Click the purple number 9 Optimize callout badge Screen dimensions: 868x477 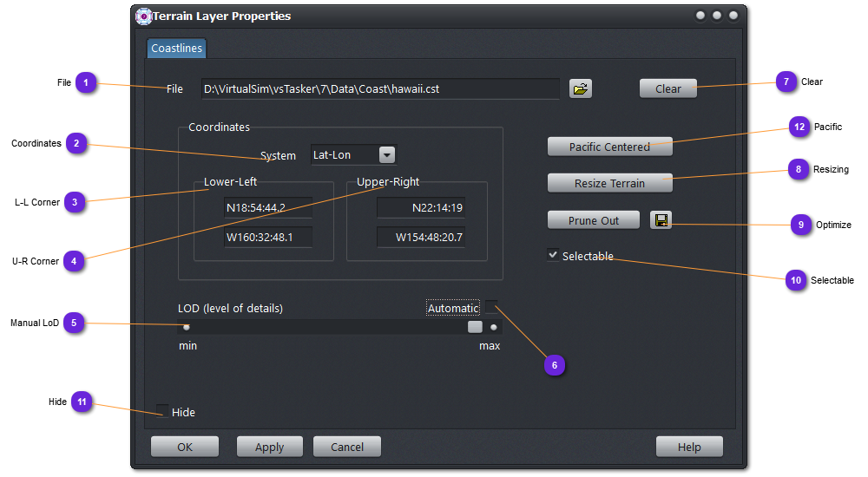click(x=801, y=225)
